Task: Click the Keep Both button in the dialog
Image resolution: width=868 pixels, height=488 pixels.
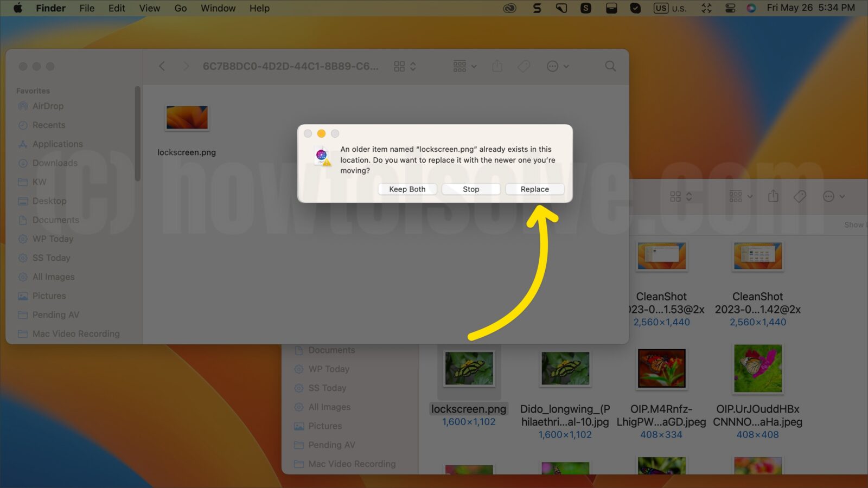Action: [x=407, y=189]
